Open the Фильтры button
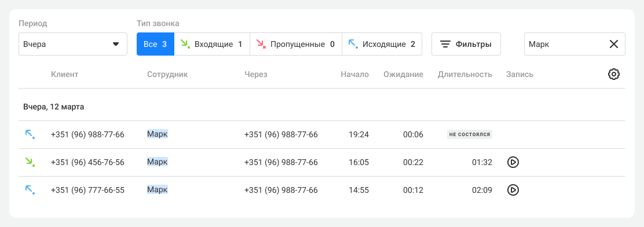 click(466, 44)
